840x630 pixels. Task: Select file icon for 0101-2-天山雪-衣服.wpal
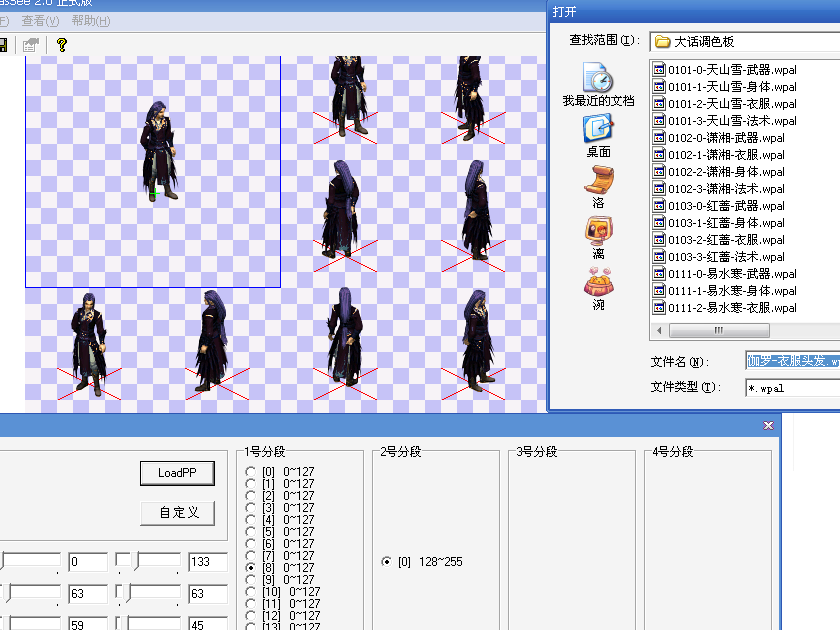point(659,103)
